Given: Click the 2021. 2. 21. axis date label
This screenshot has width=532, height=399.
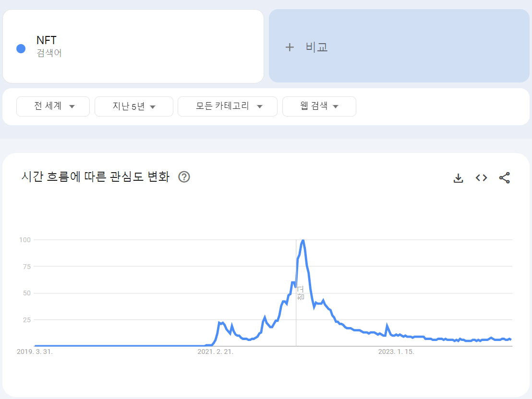Looking at the screenshot, I should 215,352.
